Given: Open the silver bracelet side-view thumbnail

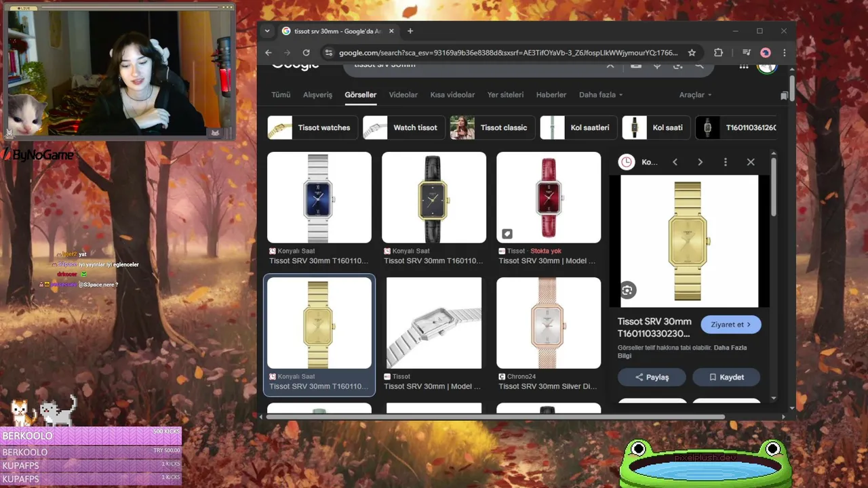Looking at the screenshot, I should (x=434, y=323).
